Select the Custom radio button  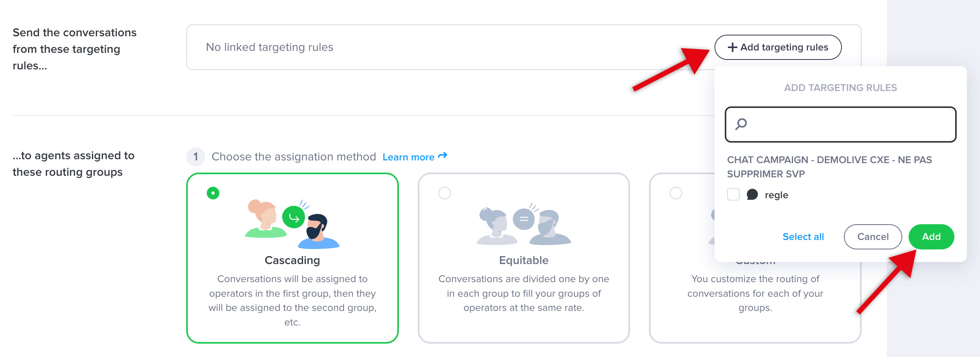coord(676,193)
